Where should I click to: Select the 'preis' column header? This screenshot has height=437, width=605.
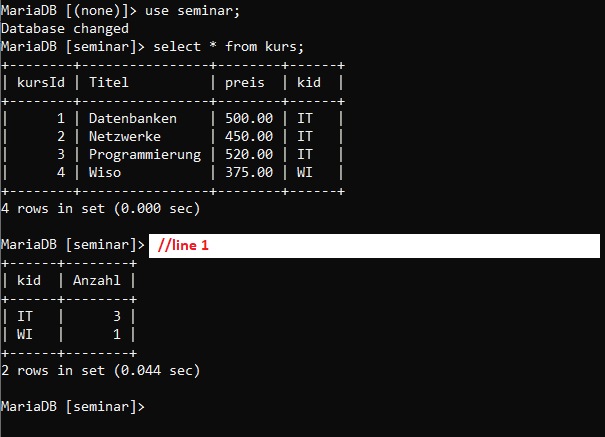245,83
